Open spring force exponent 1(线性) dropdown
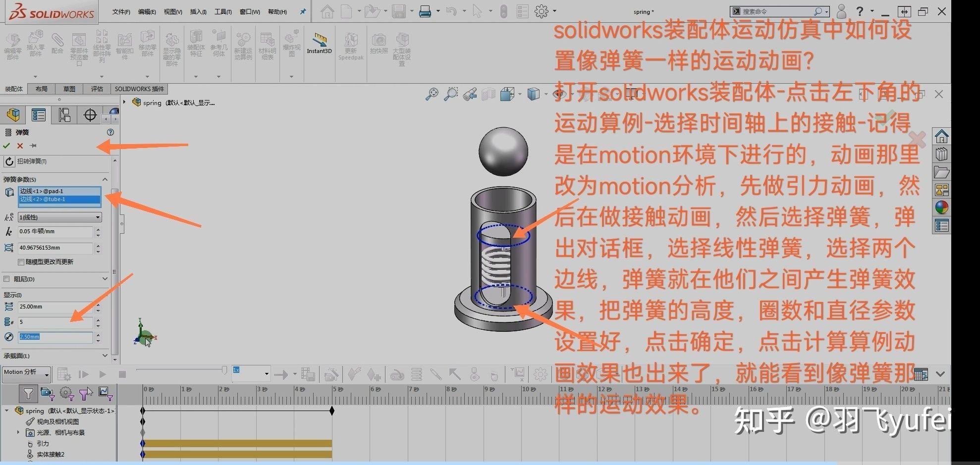Viewport: 980px width, 465px height. pos(59,217)
